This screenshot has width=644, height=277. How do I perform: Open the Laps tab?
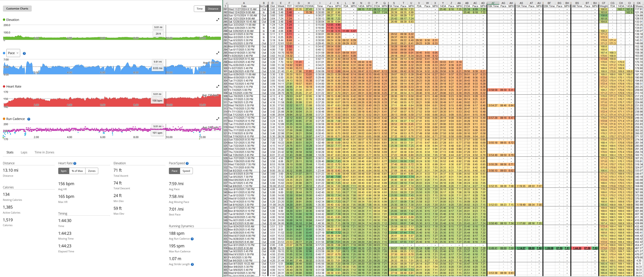coord(24,152)
